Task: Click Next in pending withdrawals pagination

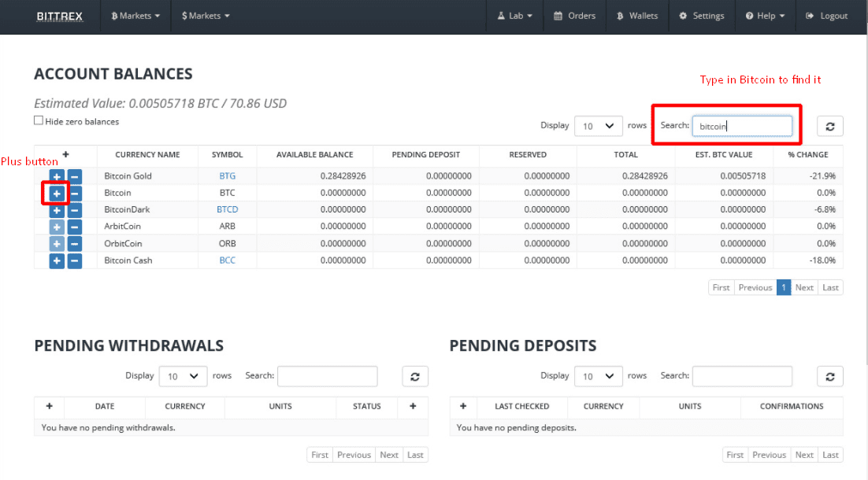Action: tap(388, 455)
